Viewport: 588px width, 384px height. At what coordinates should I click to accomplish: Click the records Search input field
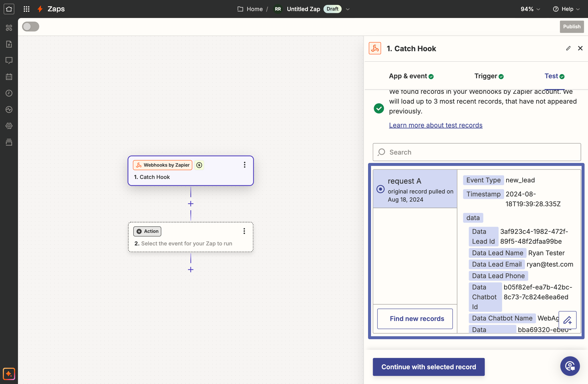point(477,152)
